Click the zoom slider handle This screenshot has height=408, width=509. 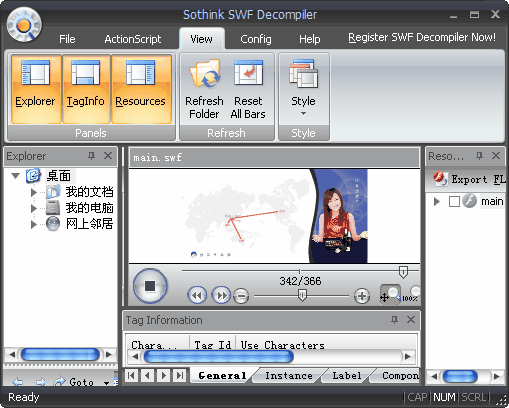(x=302, y=295)
